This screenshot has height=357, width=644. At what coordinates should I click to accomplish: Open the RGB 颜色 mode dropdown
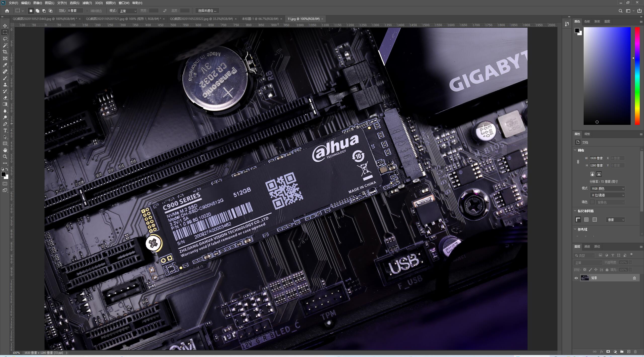pos(607,188)
